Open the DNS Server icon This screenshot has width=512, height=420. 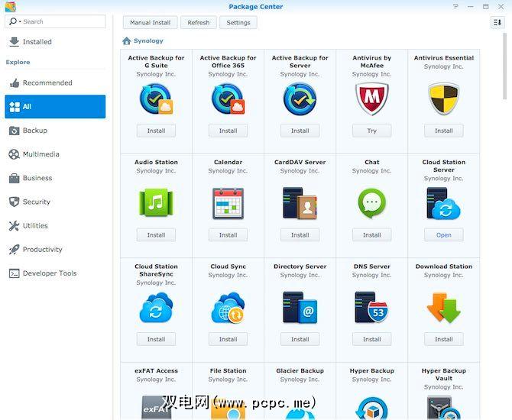click(x=372, y=308)
